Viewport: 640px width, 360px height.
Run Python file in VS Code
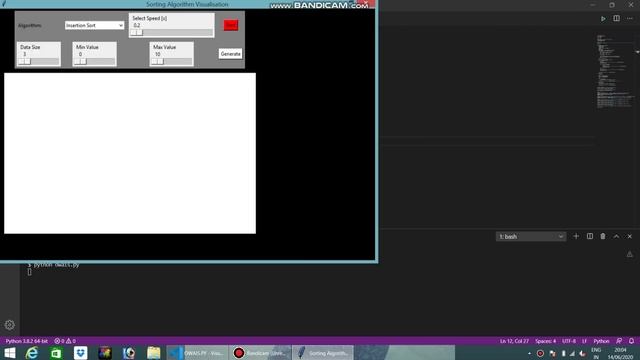pos(603,19)
